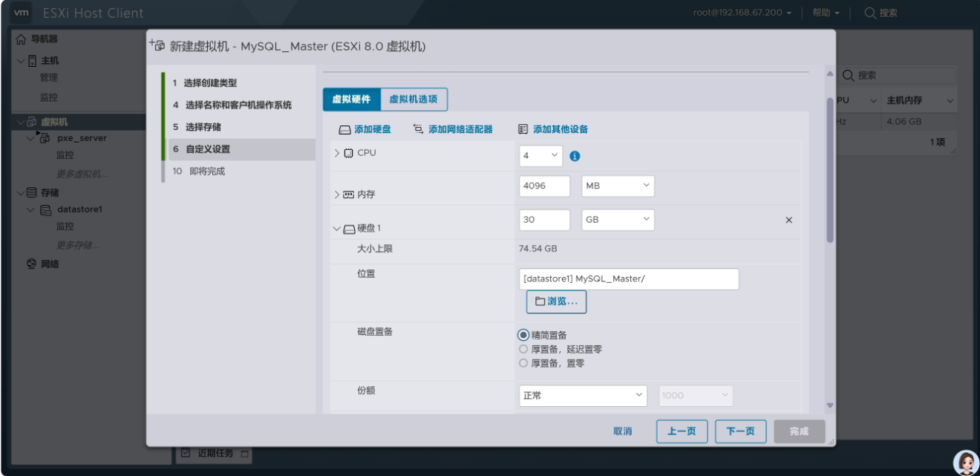This screenshot has height=476, width=980.
Task: Click the Networking globe icon
Action: [x=32, y=264]
